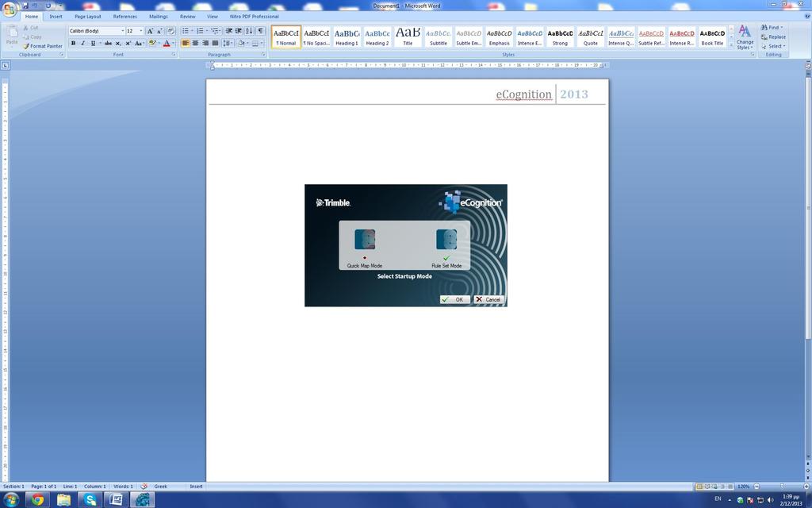This screenshot has width=812, height=508.
Task: Sort the selected text alphabetically
Action: (249, 31)
